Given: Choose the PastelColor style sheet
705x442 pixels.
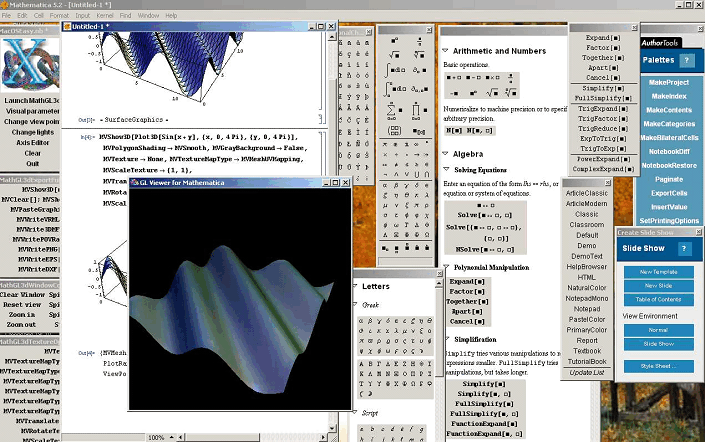Looking at the screenshot, I should tap(587, 319).
